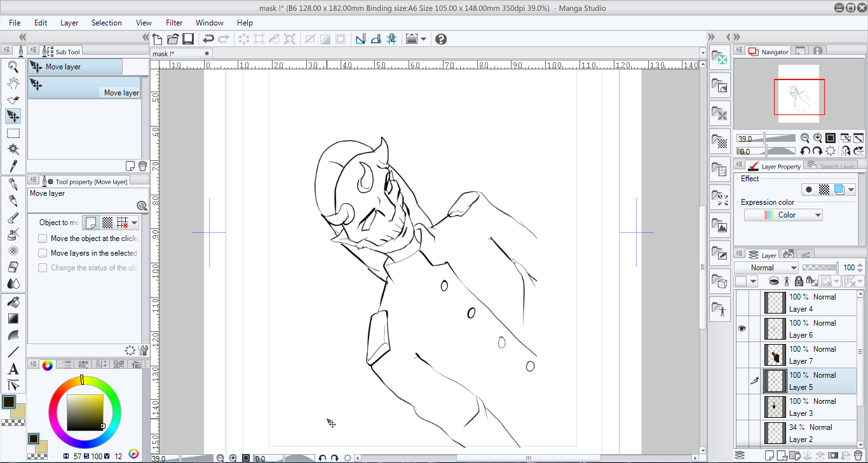The image size is (868, 463).
Task: Open the palette color dropdown in Layer panel
Action: [746, 281]
